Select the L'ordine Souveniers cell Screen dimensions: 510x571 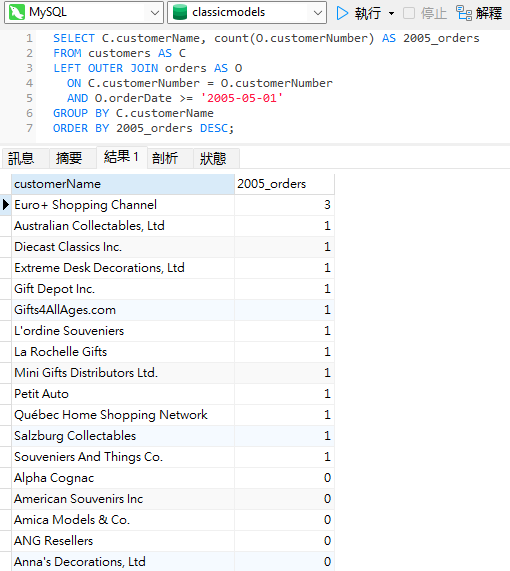click(x=123, y=331)
